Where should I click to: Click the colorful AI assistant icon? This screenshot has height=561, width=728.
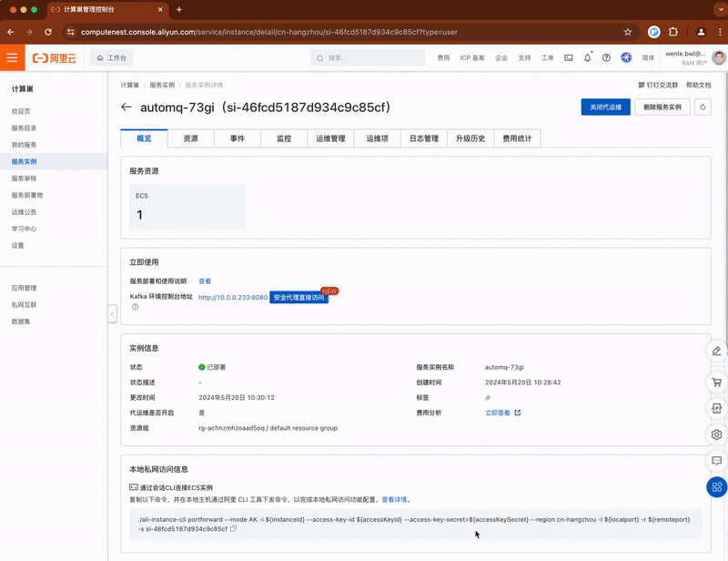click(626, 57)
